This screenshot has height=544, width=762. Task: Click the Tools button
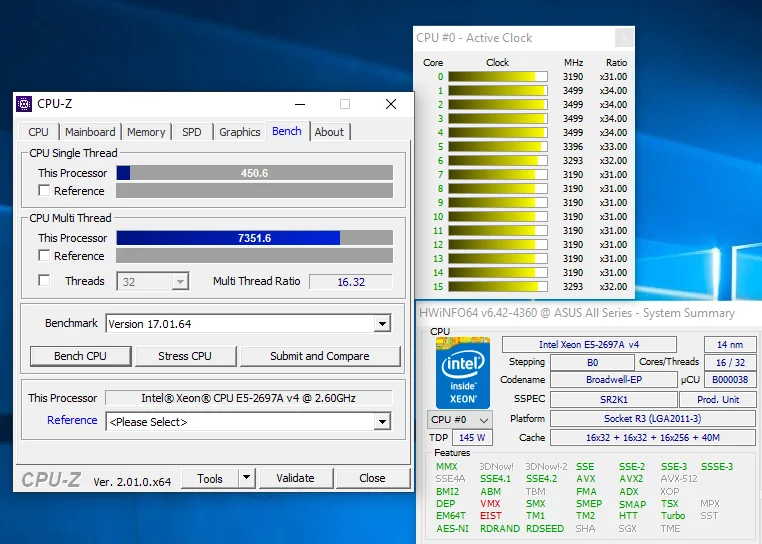coord(210,478)
